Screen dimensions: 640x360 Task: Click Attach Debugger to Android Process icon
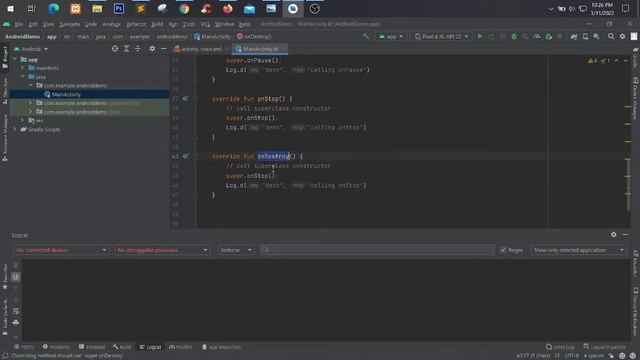click(549, 37)
